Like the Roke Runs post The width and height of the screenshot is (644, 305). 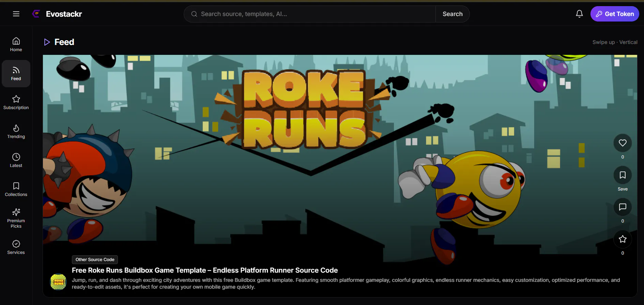(x=623, y=143)
